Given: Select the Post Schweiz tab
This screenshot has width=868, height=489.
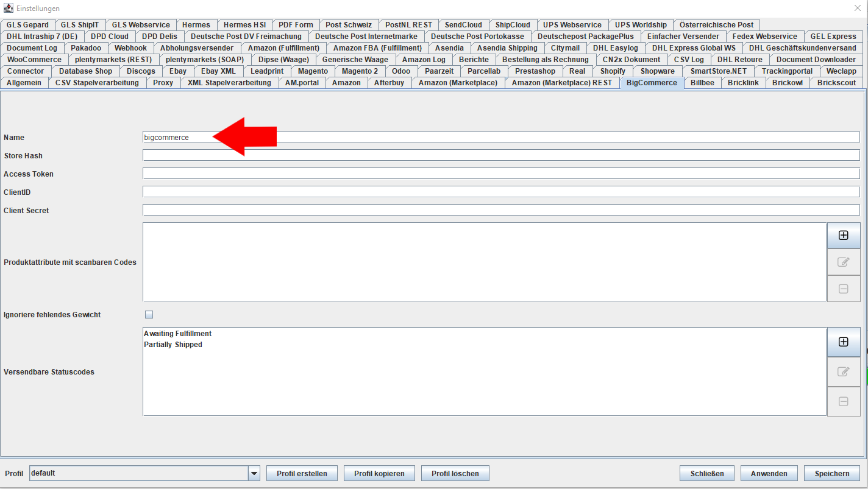Looking at the screenshot, I should click(349, 25).
